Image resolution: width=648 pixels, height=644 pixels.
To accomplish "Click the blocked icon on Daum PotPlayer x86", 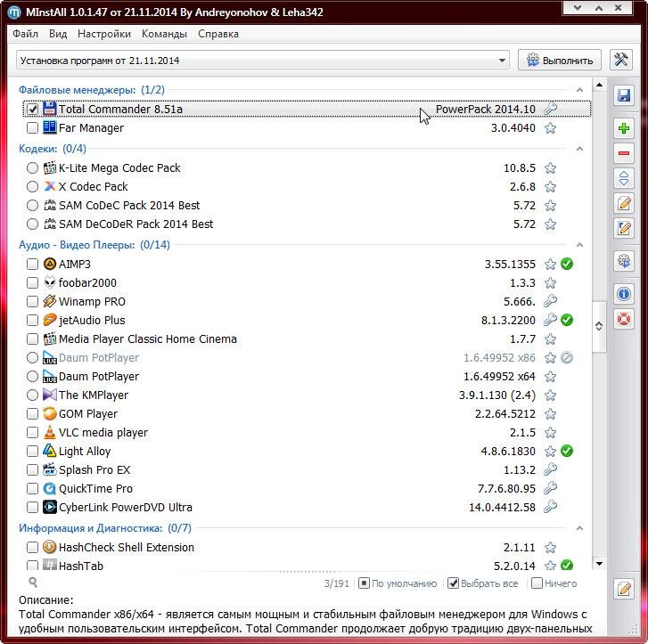I will 567,357.
